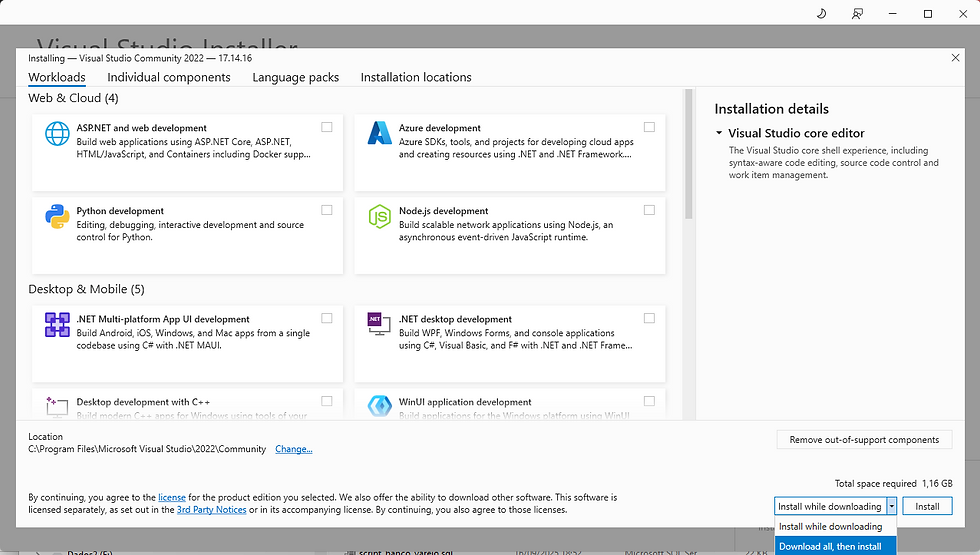Screen dimensions: 980x555
Task: Open the Language packs tab
Action: (x=295, y=77)
